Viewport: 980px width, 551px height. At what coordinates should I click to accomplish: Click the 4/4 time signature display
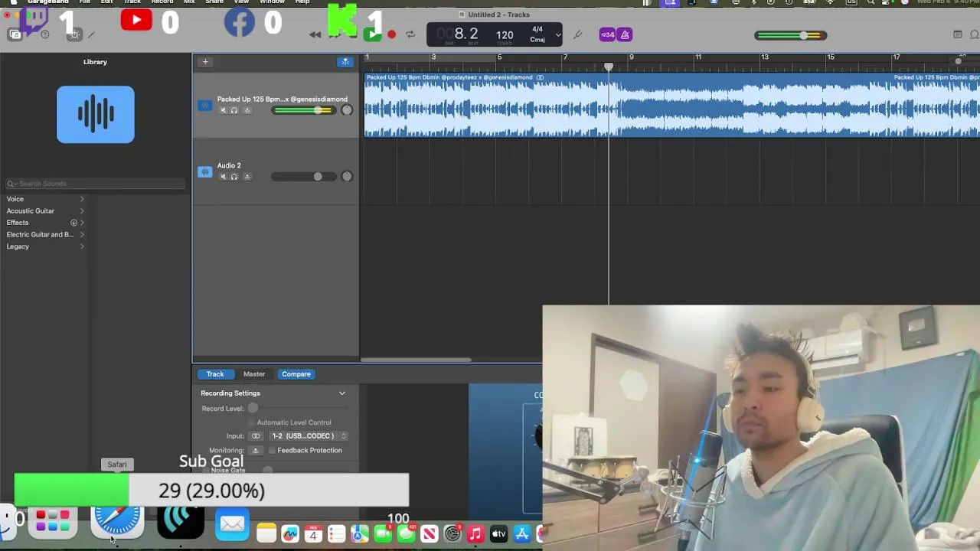[x=537, y=30]
